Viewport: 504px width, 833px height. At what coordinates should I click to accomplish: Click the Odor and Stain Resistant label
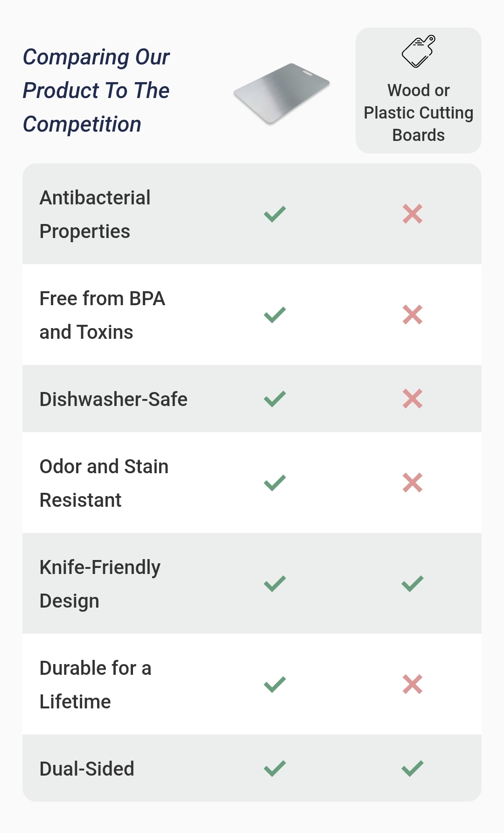coord(104,483)
